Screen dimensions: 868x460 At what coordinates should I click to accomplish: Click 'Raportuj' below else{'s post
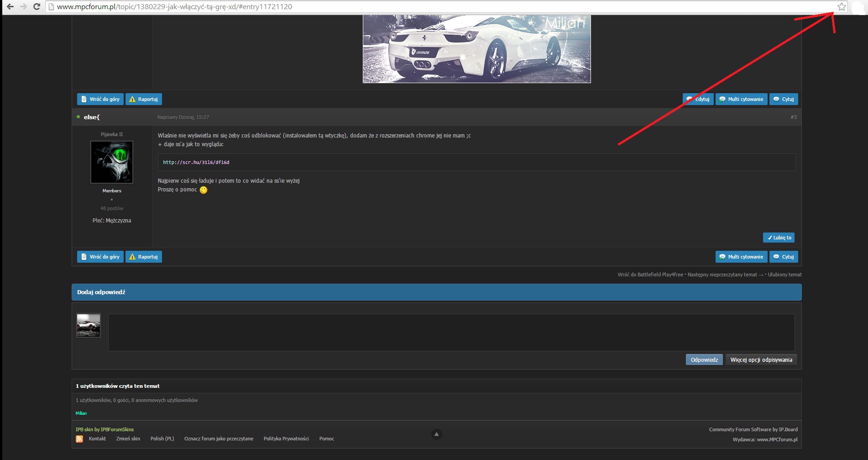point(144,257)
